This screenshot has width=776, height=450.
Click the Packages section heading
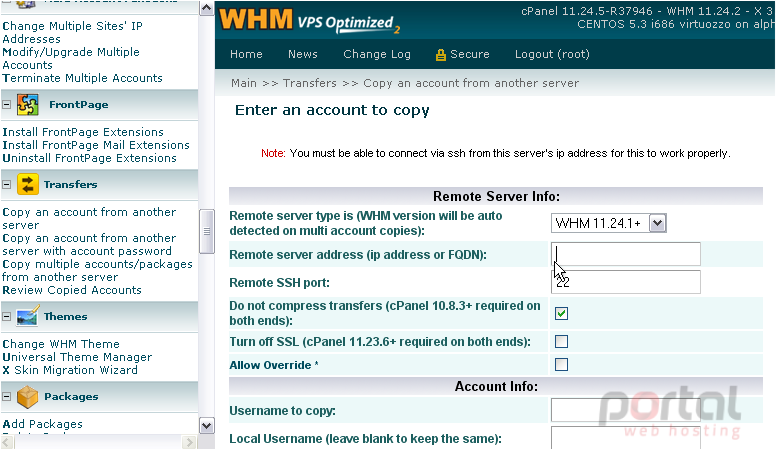[x=71, y=396]
